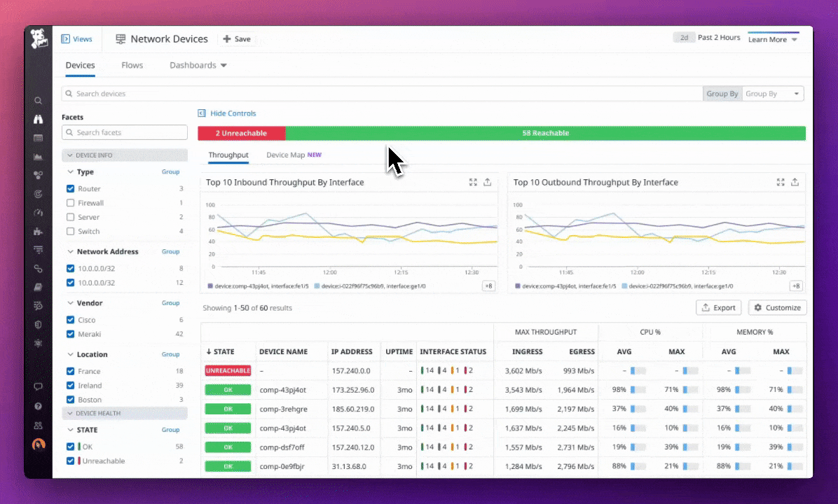Click the user avatar in sidebar
The width and height of the screenshot is (838, 504).
pos(39,444)
